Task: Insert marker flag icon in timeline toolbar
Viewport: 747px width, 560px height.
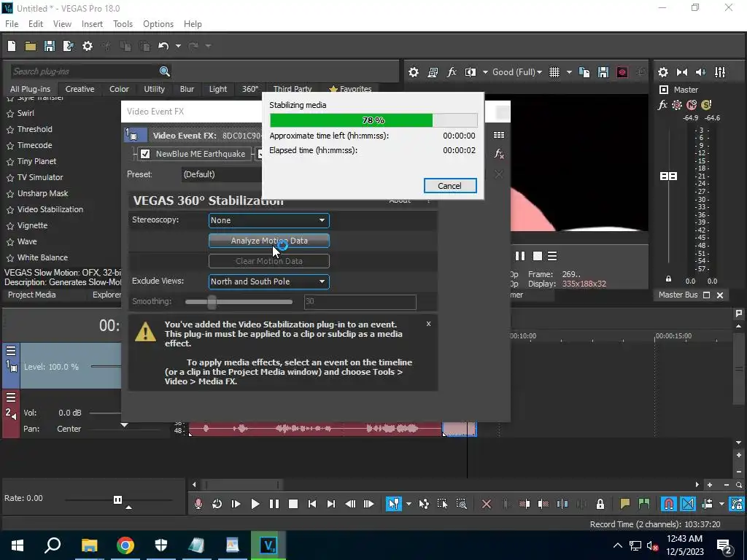Action: 624,504
